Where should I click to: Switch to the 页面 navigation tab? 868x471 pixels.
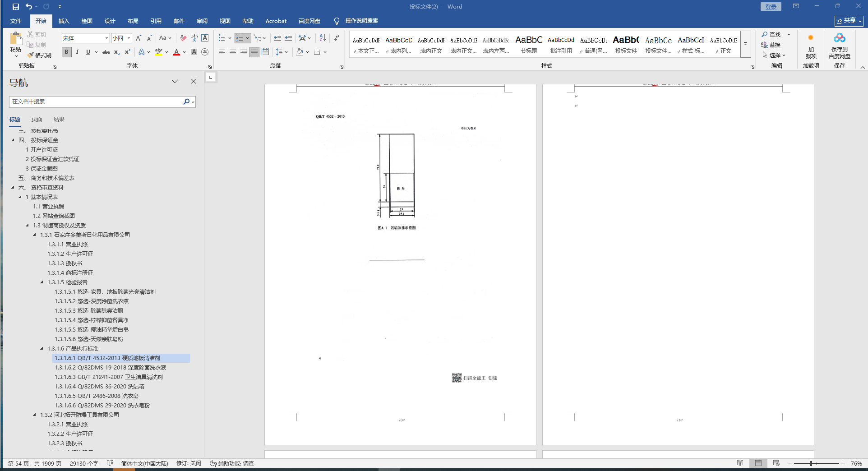point(37,119)
